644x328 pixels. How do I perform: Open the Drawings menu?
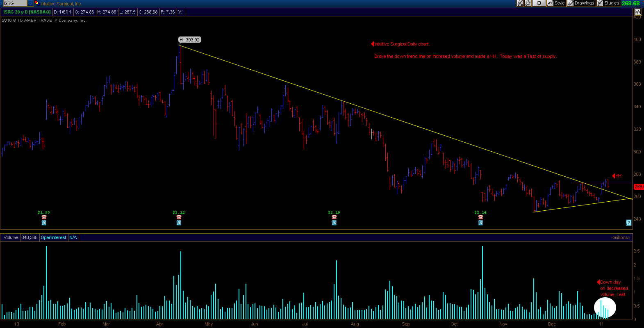[x=581, y=3]
